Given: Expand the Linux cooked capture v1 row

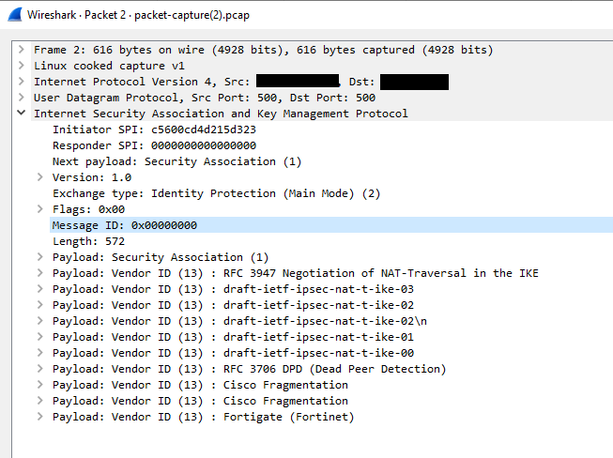Looking at the screenshot, I should [22, 65].
